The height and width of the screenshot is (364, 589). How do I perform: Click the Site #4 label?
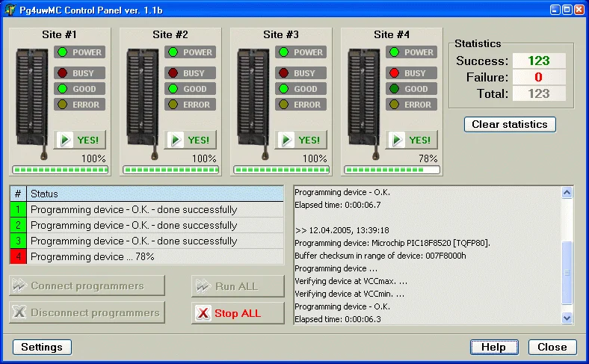(392, 34)
